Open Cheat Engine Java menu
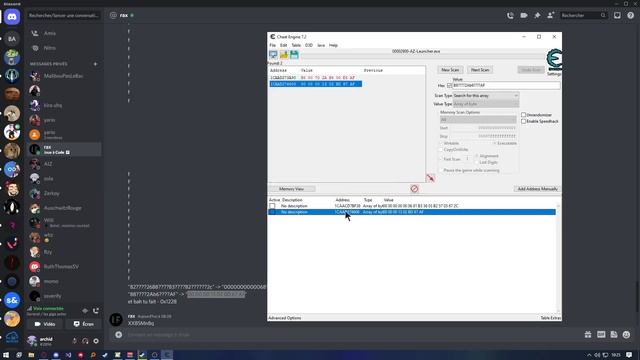640x360 pixels. [321, 45]
